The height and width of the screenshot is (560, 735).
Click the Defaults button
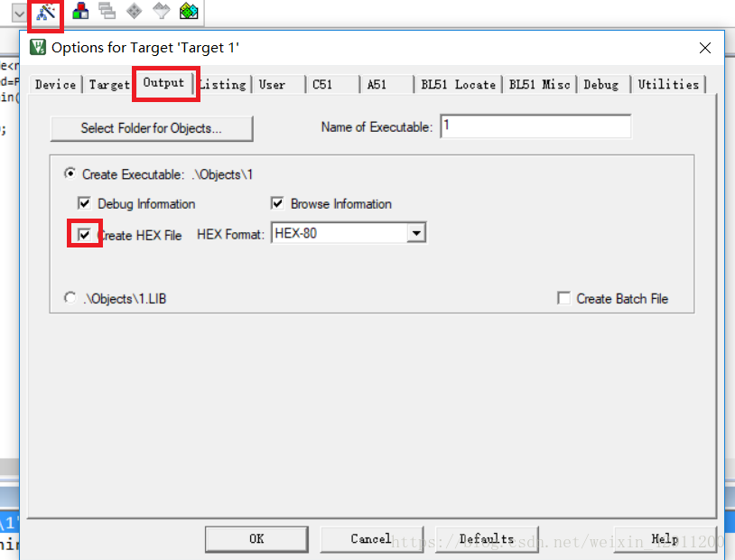487,539
